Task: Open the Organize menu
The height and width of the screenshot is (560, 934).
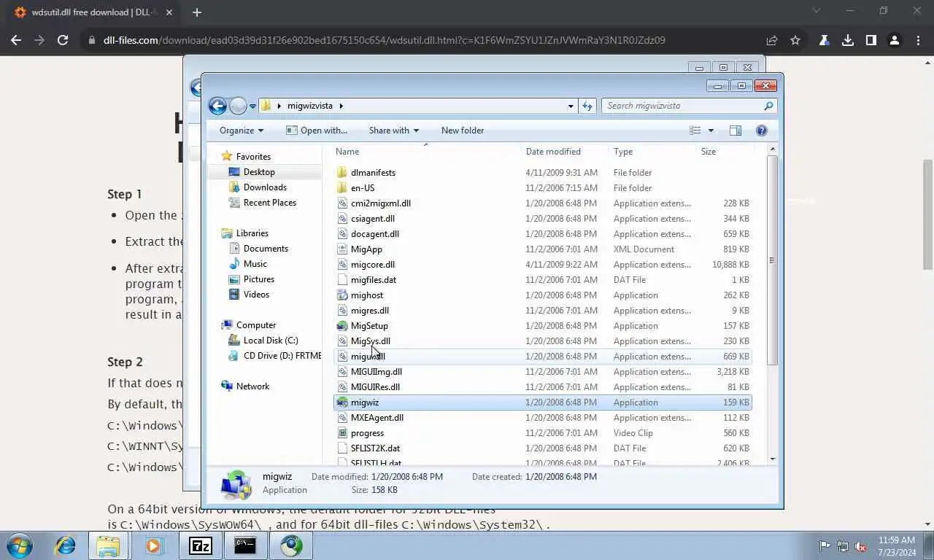Action: [x=242, y=131]
